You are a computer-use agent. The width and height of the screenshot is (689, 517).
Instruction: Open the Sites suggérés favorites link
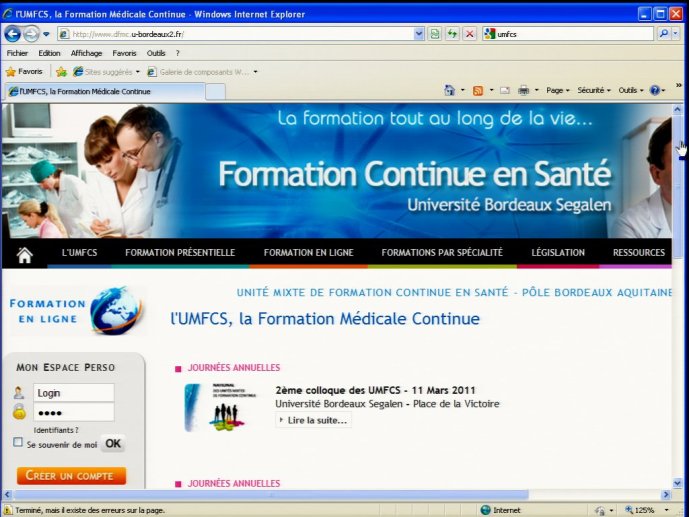[x=106, y=72]
